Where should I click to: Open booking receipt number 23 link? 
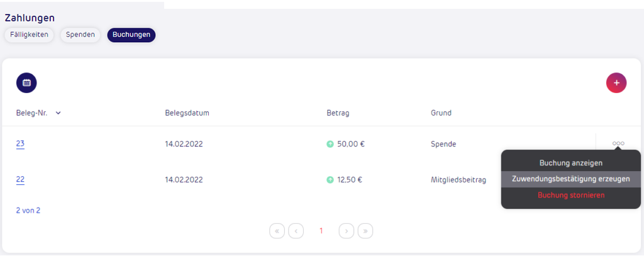coord(20,144)
